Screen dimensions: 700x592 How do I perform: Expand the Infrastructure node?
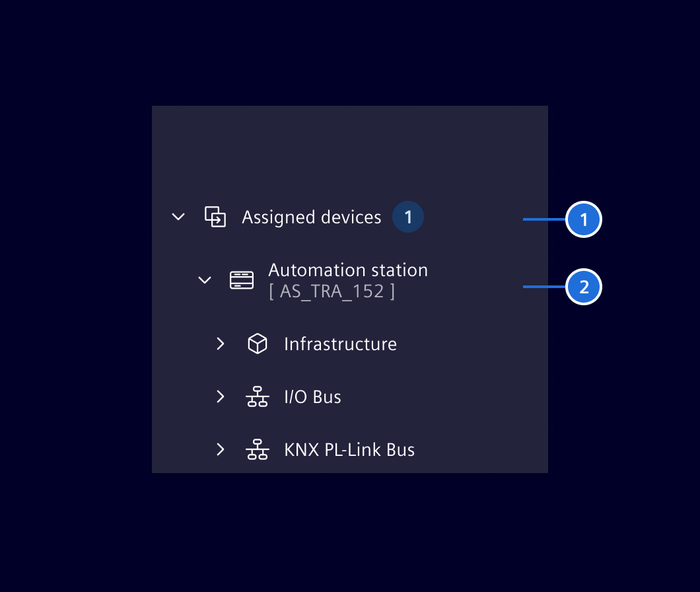(x=221, y=344)
